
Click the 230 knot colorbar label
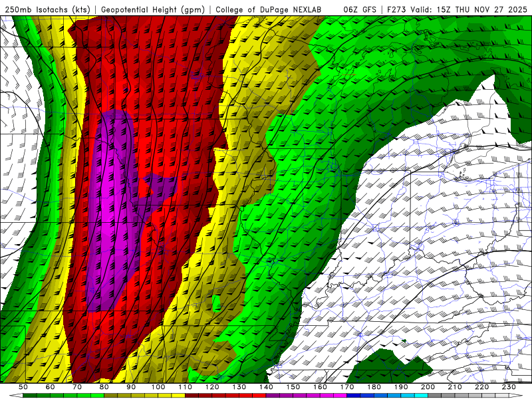(x=509, y=387)
